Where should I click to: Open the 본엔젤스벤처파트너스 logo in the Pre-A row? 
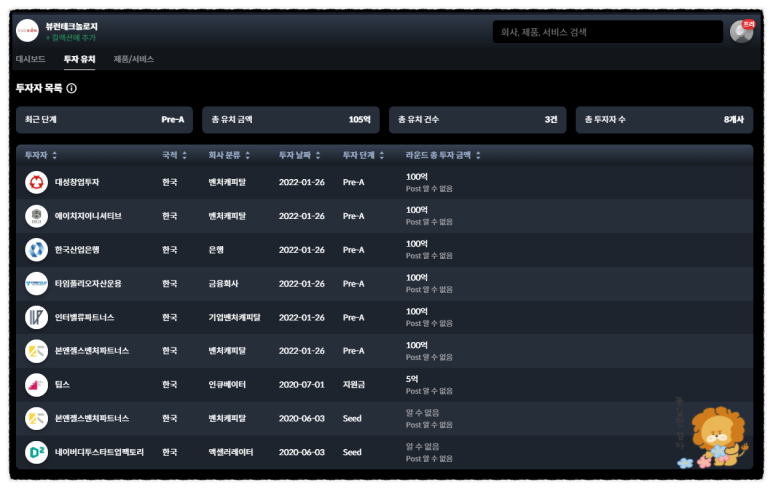coord(36,351)
